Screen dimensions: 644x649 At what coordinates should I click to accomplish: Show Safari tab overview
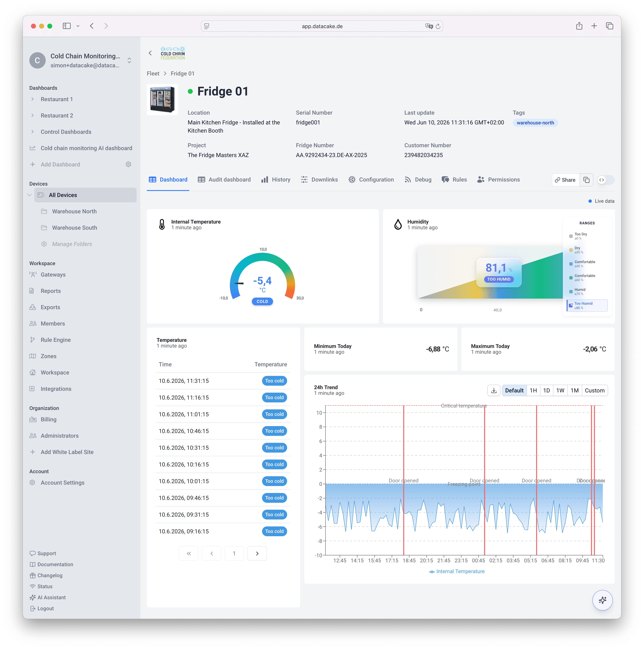pyautogui.click(x=609, y=26)
